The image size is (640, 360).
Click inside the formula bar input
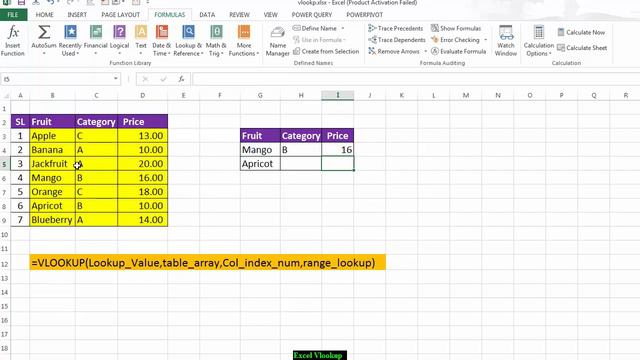click(x=416, y=79)
